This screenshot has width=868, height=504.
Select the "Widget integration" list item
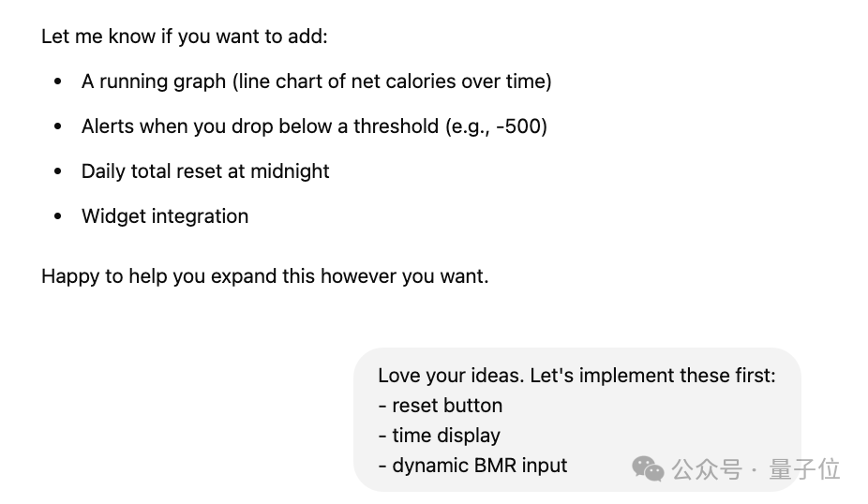pos(165,216)
